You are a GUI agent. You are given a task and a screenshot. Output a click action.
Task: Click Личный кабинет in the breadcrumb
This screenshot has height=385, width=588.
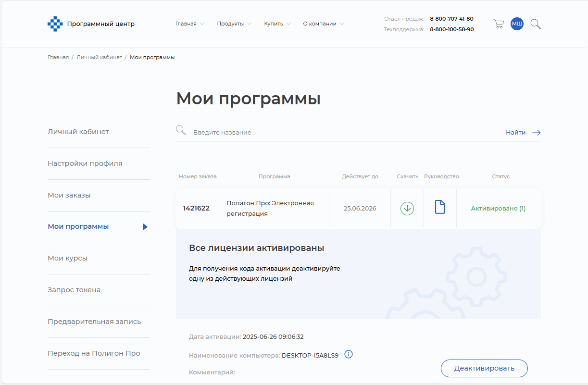(100, 57)
